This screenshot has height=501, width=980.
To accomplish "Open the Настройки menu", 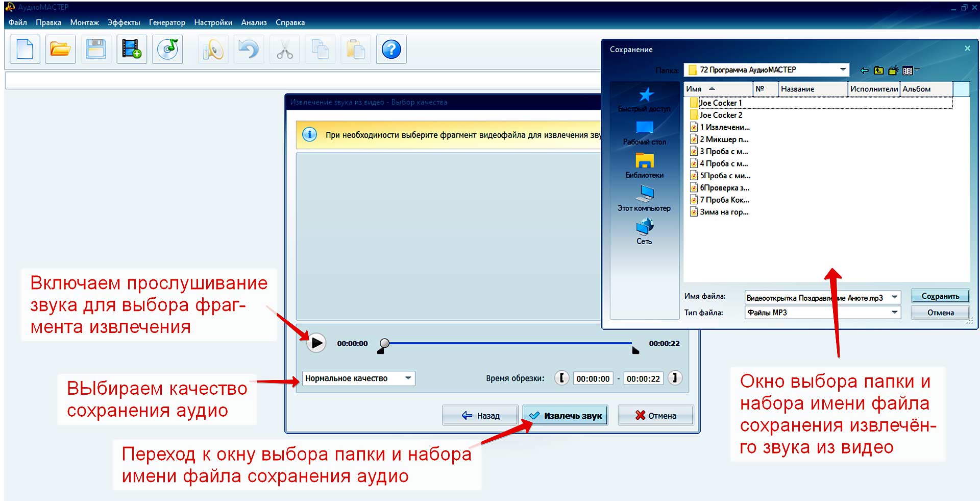I will tap(213, 22).
